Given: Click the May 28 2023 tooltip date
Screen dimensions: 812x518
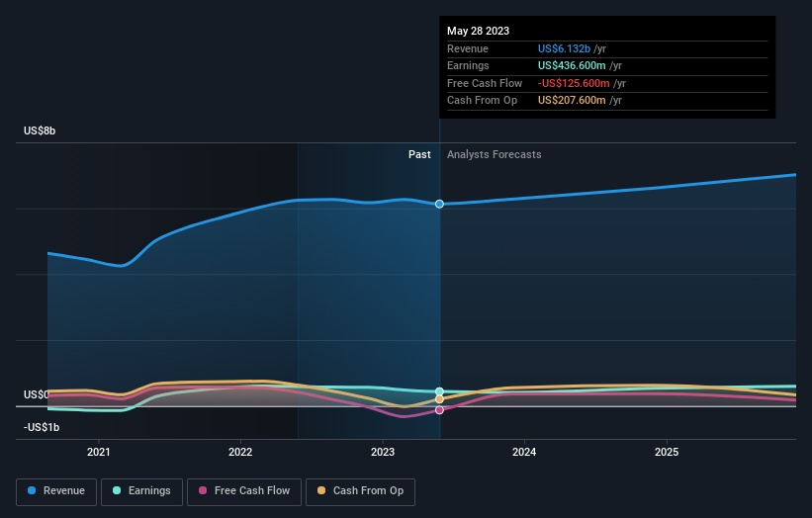Looking at the screenshot, I should (x=478, y=31).
